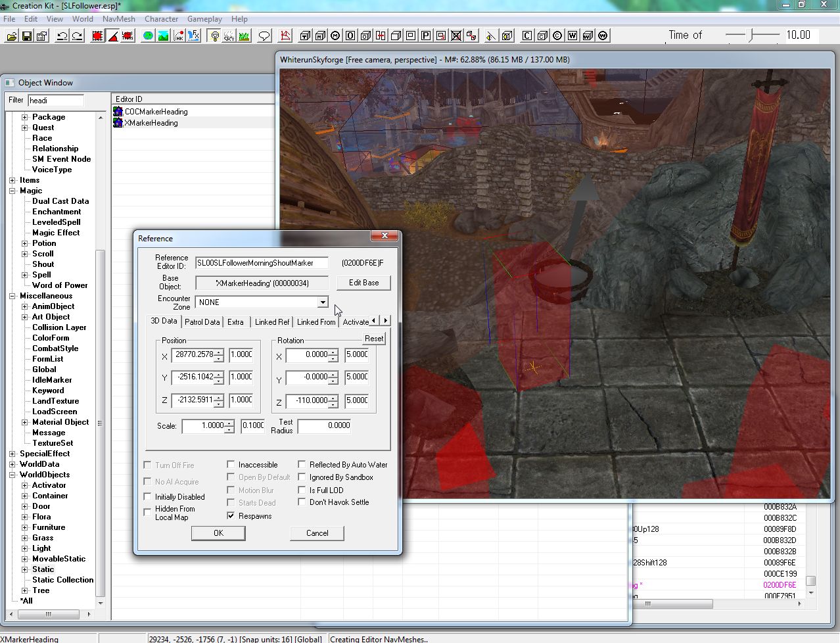Check the Ignored By Sandbox option
Viewport: 840px width, 643px height.
pyautogui.click(x=302, y=477)
